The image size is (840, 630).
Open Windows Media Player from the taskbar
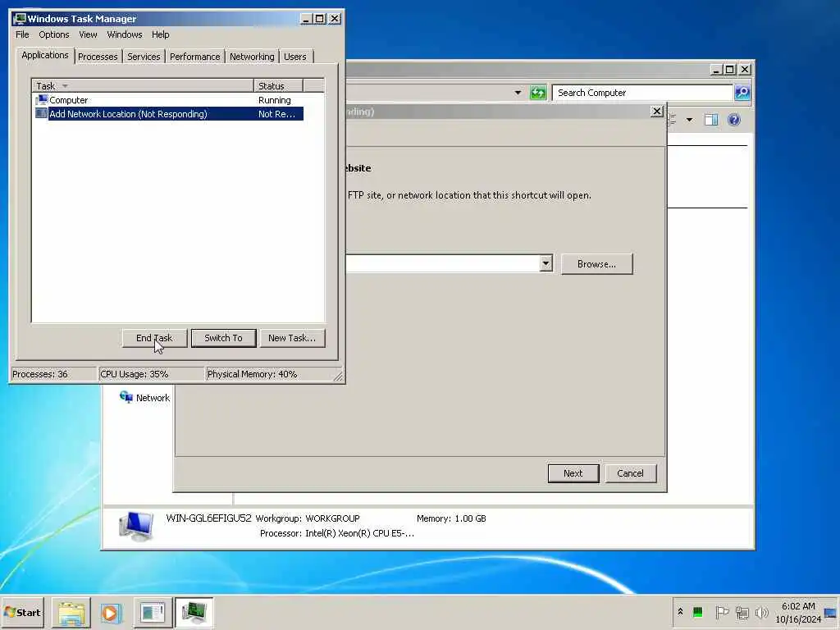pyautogui.click(x=112, y=612)
